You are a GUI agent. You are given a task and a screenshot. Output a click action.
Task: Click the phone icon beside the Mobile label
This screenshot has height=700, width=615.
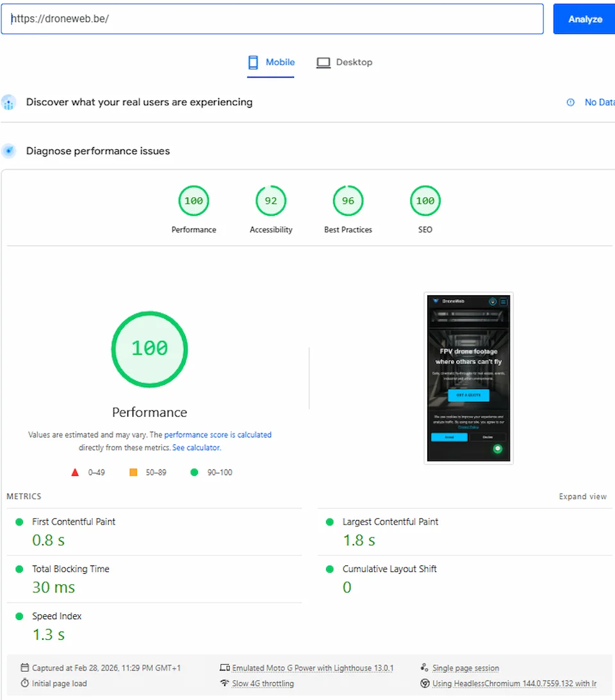[x=252, y=62]
